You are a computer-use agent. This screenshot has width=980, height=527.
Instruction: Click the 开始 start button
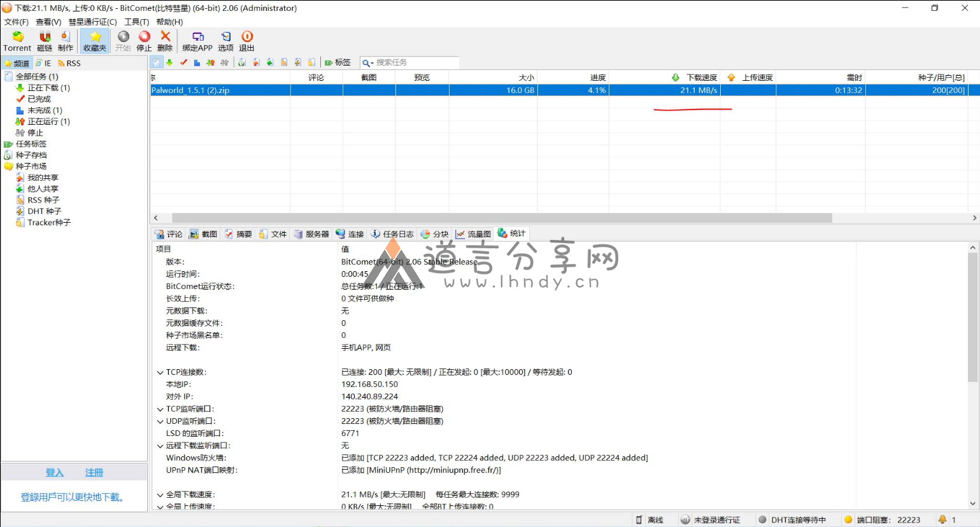tap(123, 41)
